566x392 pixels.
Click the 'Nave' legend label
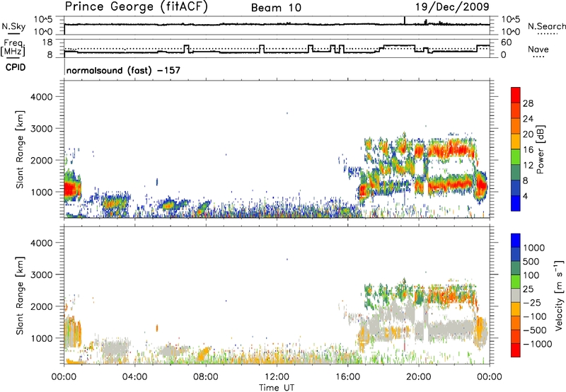pyautogui.click(x=538, y=49)
